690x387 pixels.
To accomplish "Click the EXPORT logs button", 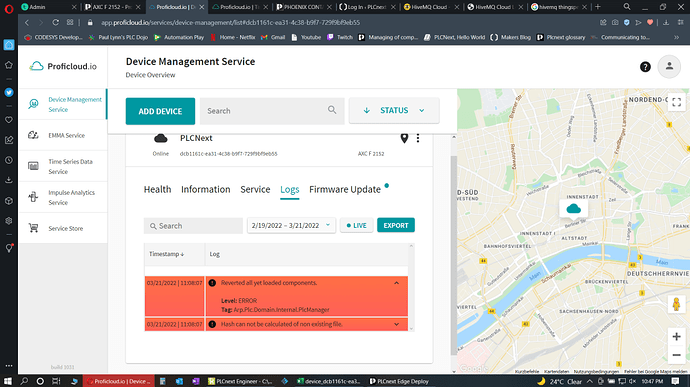I will [x=396, y=225].
